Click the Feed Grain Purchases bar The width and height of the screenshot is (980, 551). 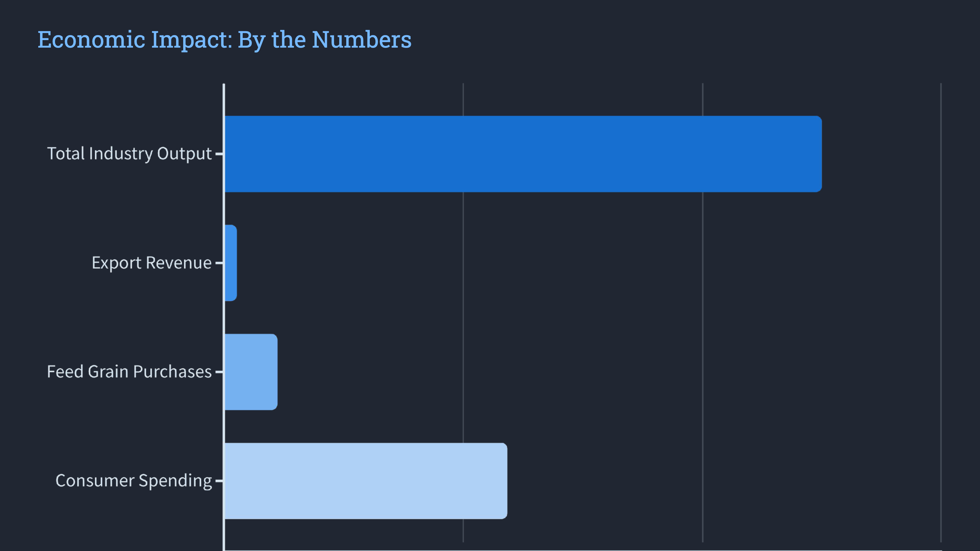(x=251, y=372)
